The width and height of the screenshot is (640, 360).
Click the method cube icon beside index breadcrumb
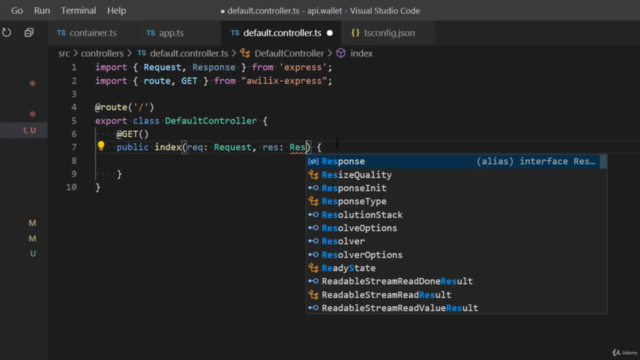pos(341,53)
